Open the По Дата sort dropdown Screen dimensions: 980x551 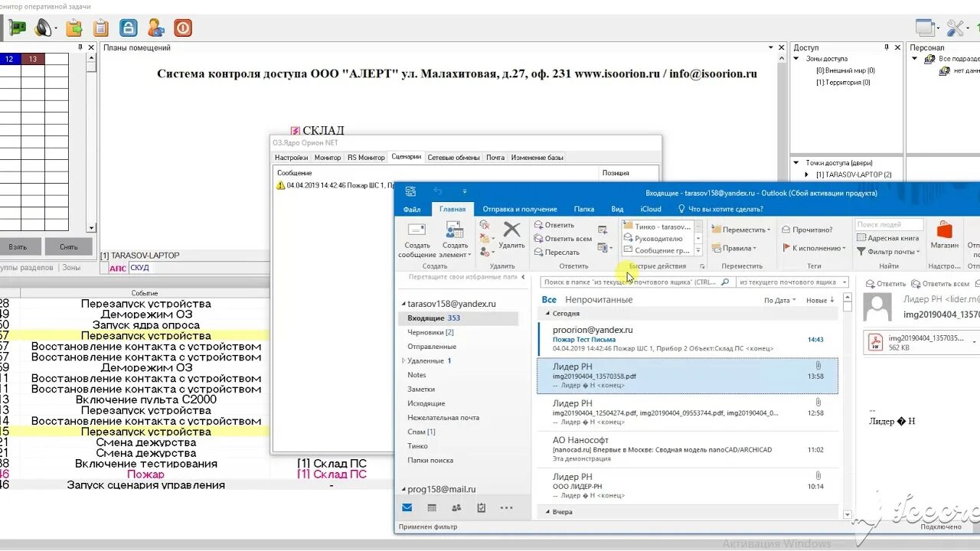coord(779,301)
